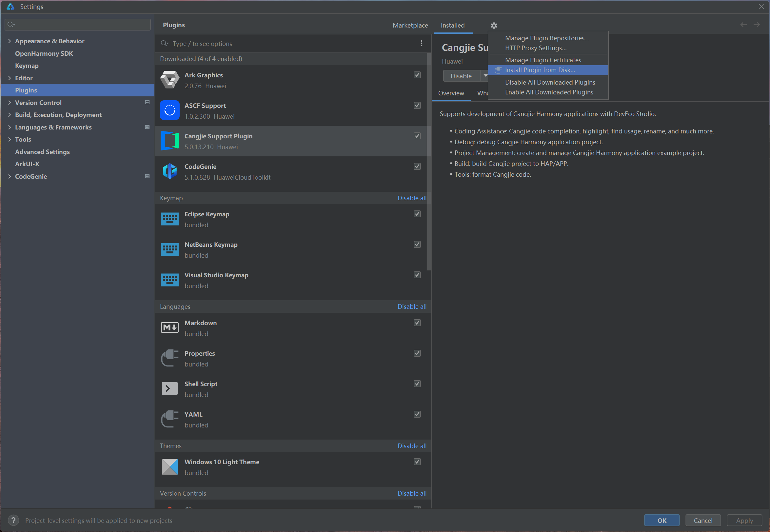Expand the Appearance & Behavior tree node
The image size is (770, 532).
tap(9, 41)
